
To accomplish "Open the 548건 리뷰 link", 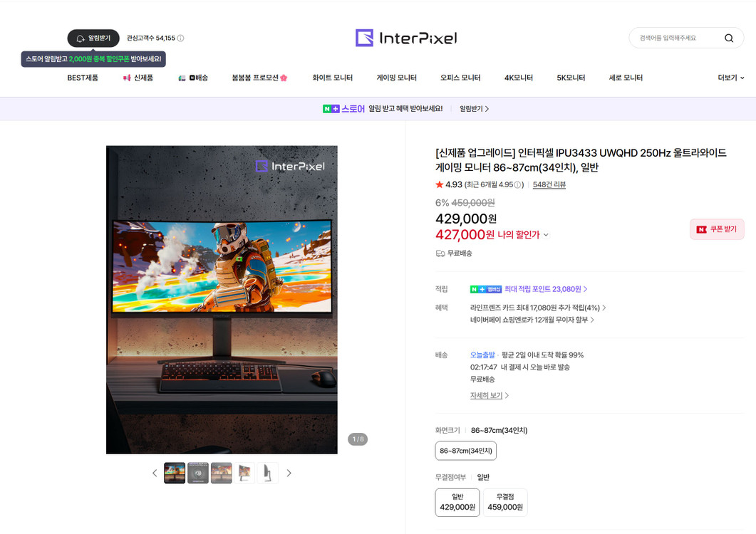I will click(549, 184).
